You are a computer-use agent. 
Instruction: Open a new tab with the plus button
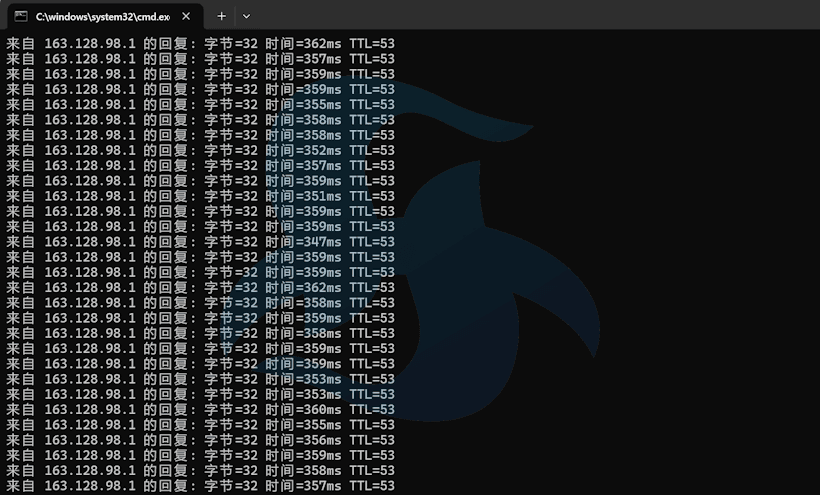coord(221,16)
